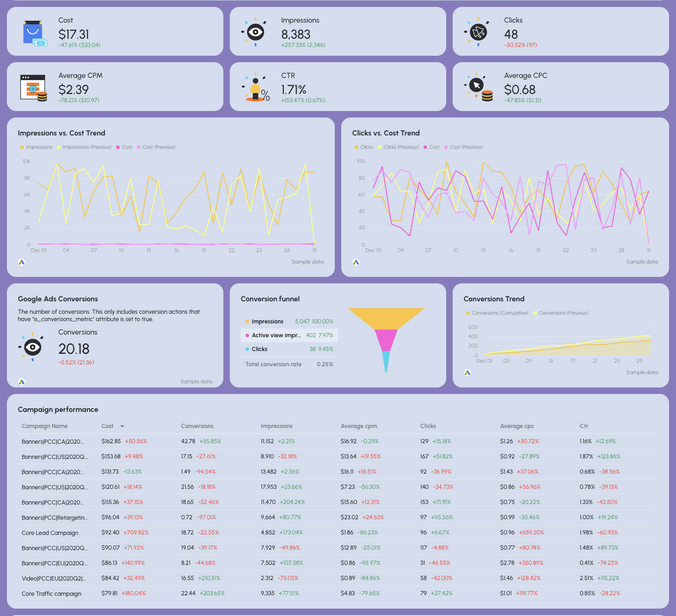The height and width of the screenshot is (616, 676).
Task: Click the Clicks cursor icon
Action: (x=478, y=32)
